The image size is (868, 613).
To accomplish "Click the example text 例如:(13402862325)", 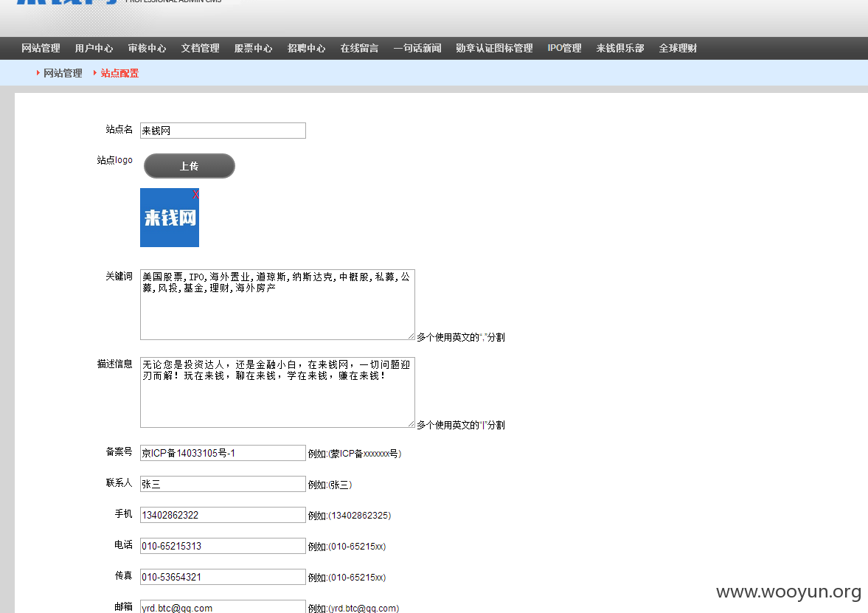I will (350, 516).
